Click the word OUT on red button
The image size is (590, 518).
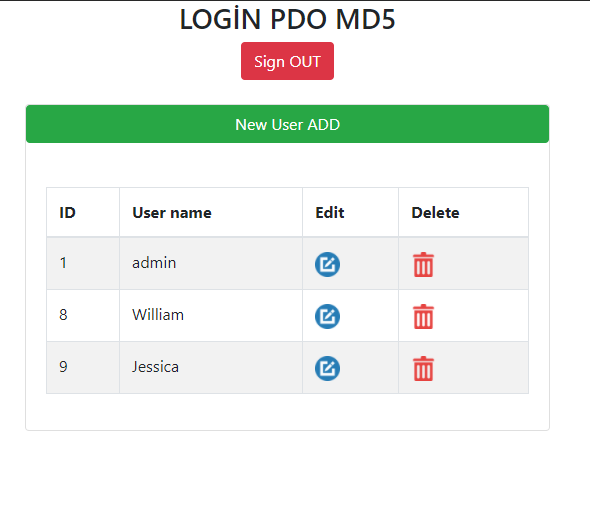305,61
